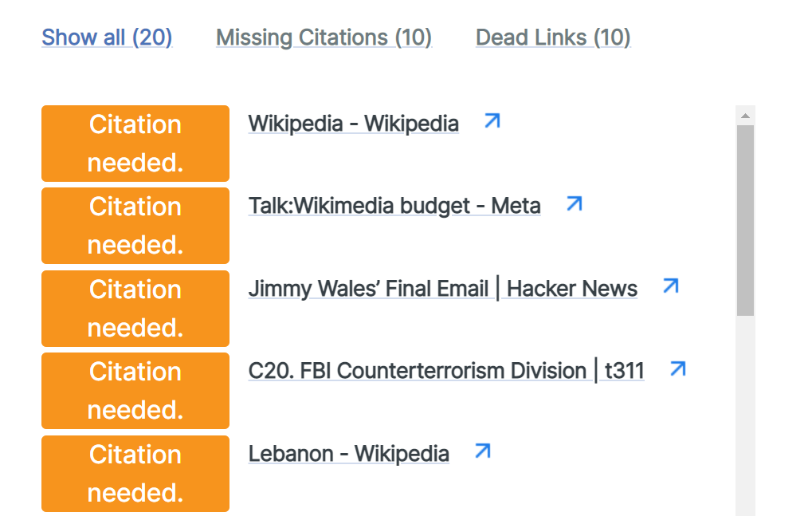This screenshot has height=516, width=812.
Task: Click the scrollbar up arrow
Action: (745, 116)
